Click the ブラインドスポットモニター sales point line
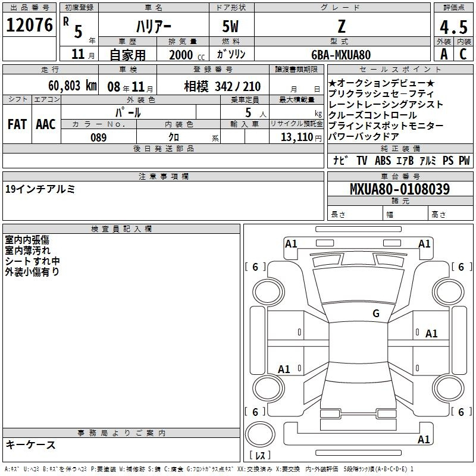This screenshot has width=476, height=476. coord(386,126)
